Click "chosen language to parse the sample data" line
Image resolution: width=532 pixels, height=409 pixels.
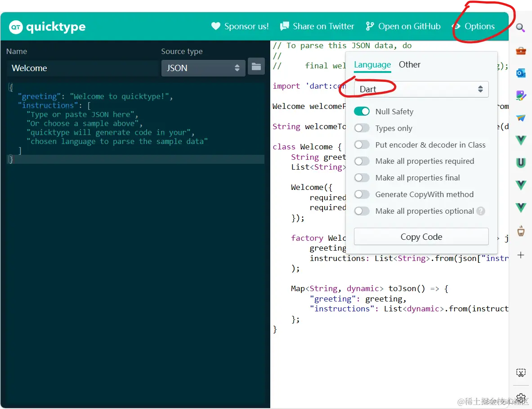(117, 142)
